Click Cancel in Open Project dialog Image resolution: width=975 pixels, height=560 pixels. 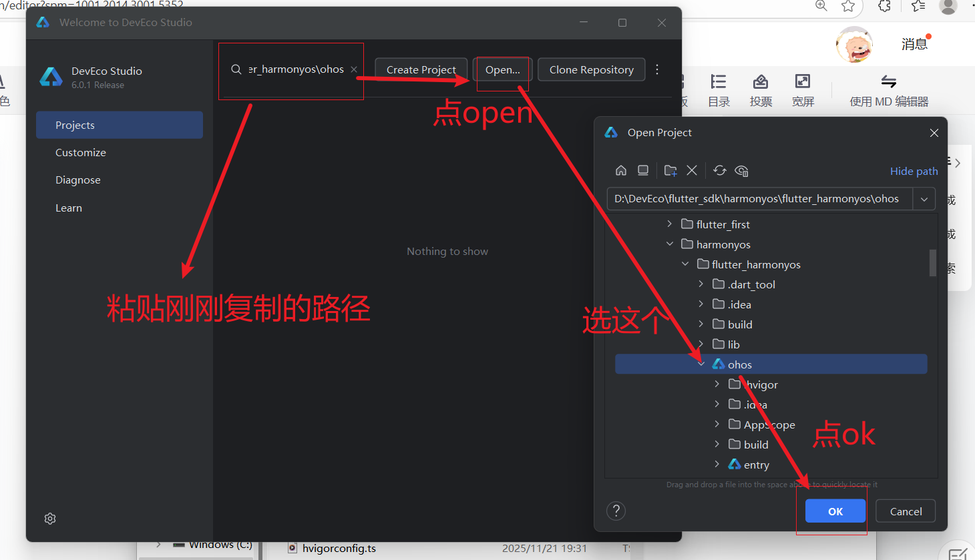(x=906, y=511)
